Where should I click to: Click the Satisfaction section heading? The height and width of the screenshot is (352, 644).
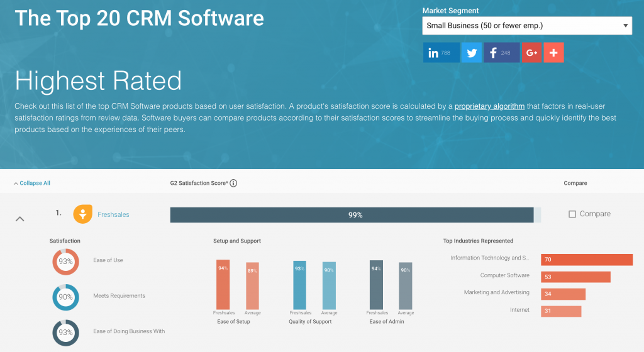point(65,241)
